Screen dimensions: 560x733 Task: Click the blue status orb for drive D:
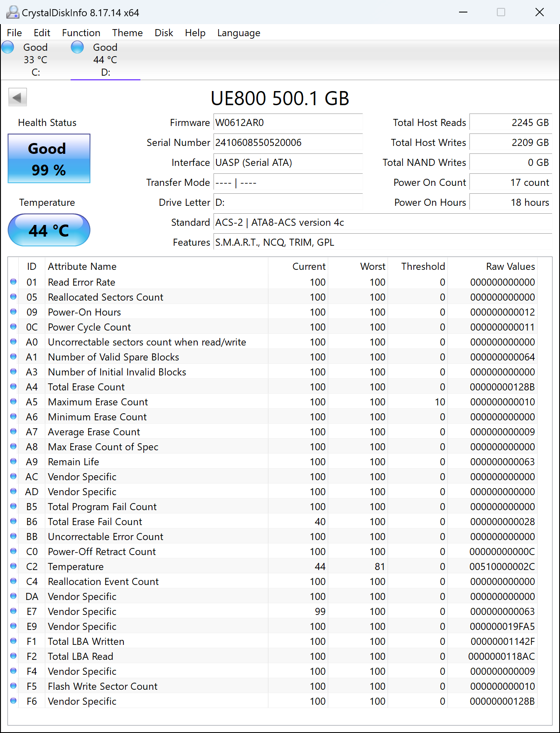[77, 47]
